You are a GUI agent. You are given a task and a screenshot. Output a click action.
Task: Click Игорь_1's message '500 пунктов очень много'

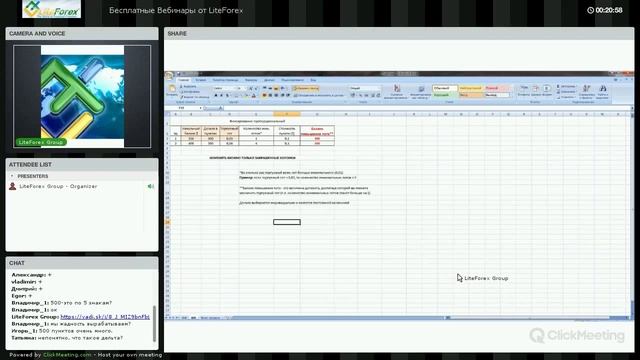[62, 331]
